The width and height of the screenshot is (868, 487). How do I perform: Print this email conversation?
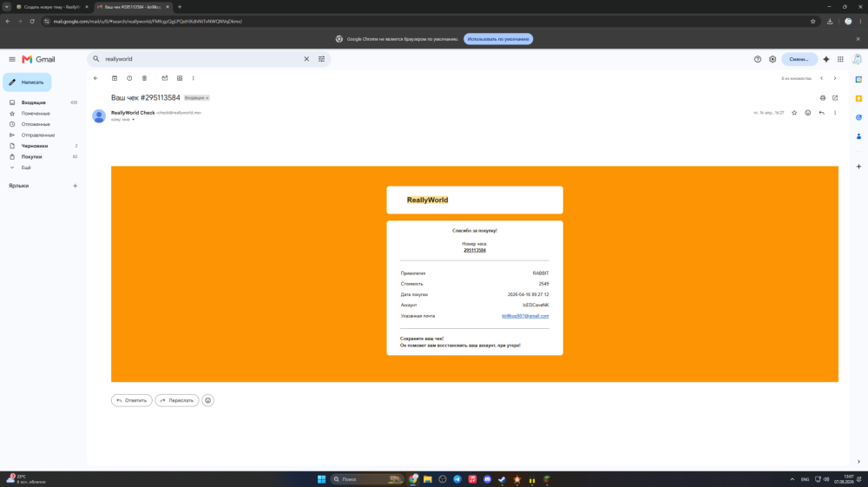tap(823, 98)
